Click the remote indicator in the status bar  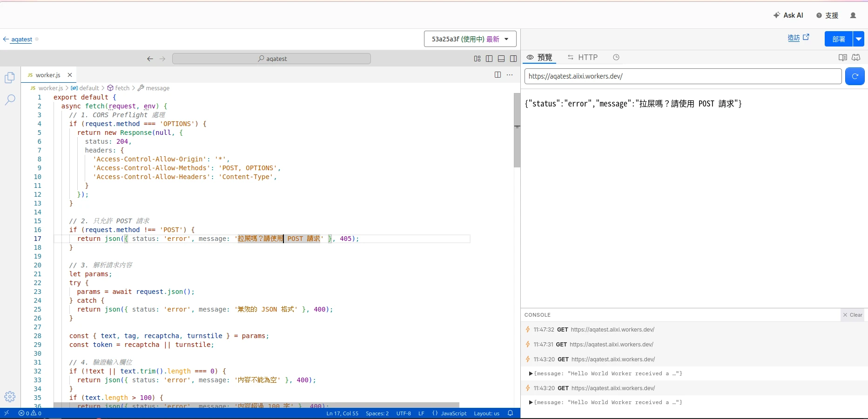(x=7, y=413)
